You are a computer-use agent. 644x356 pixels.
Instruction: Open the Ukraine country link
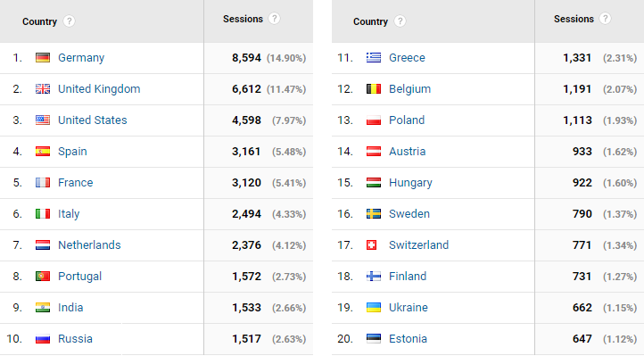(x=409, y=308)
